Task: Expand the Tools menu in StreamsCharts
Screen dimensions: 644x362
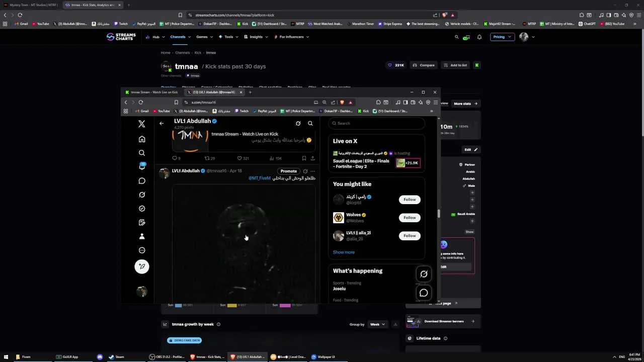Action: click(x=228, y=37)
